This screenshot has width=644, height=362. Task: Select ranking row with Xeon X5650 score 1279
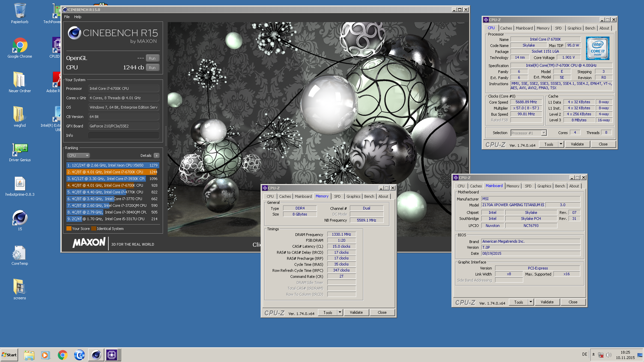[x=112, y=165]
